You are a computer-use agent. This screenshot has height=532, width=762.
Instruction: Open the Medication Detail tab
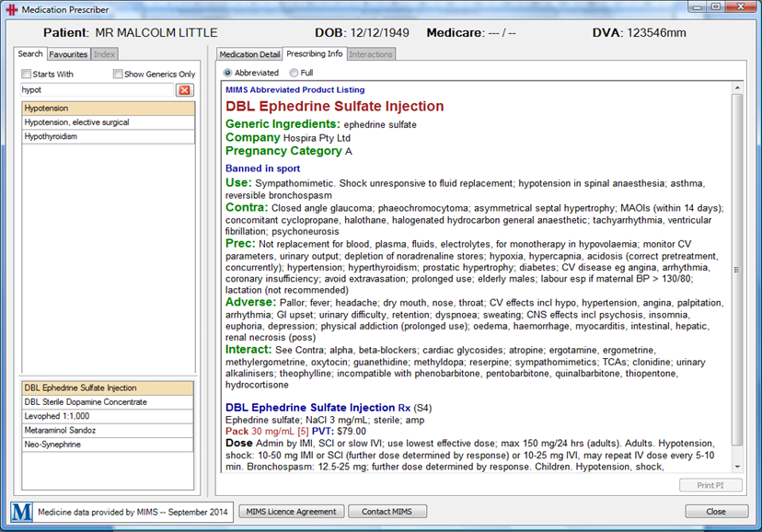(249, 54)
